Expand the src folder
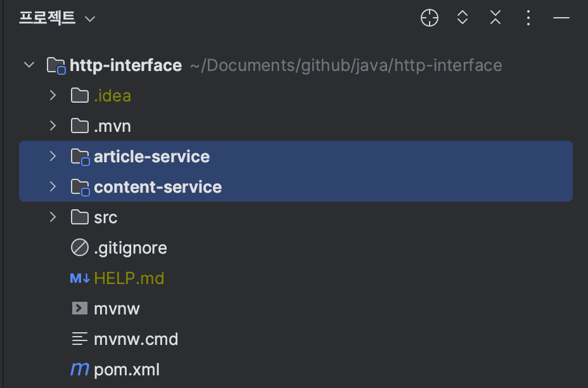 point(53,217)
